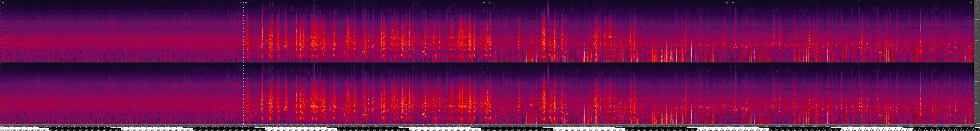Screen dimensions: 980x131
Task: Click the fourth clip's fade-out handle
Action: tap(971, 2)
